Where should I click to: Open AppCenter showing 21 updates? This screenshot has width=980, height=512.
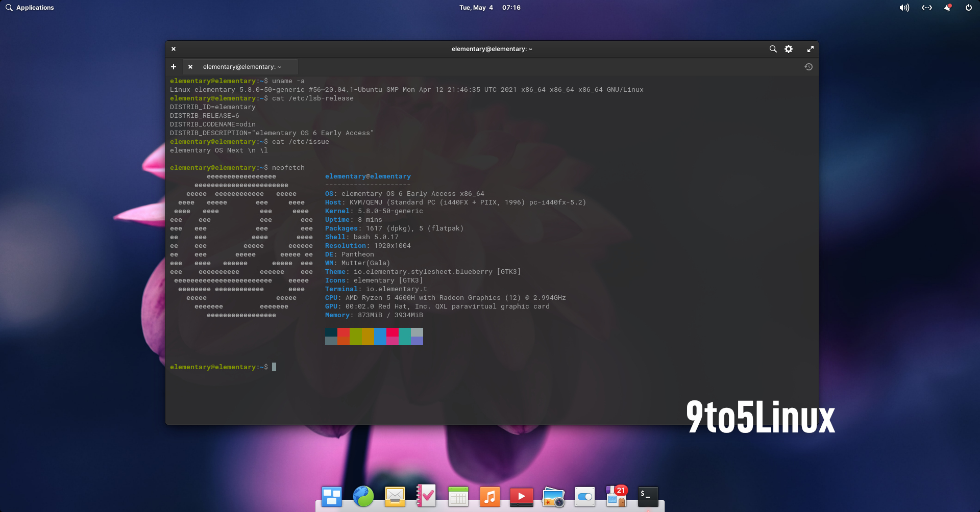tap(616, 496)
